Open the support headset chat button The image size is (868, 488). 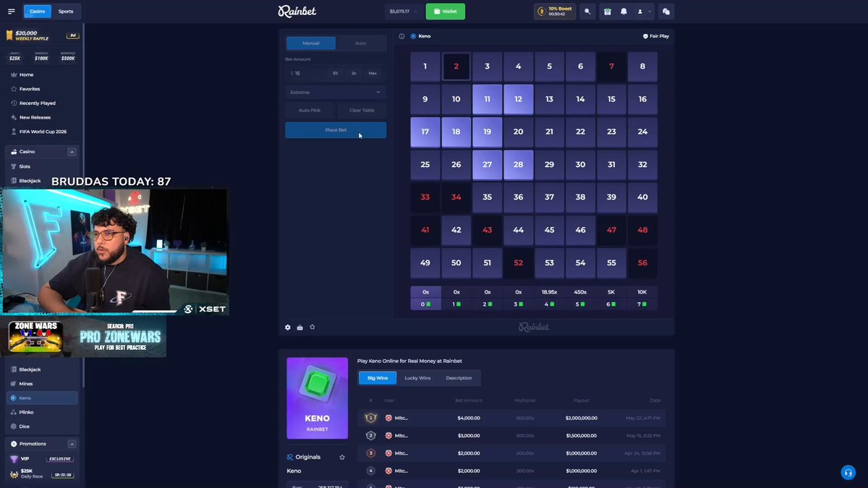click(x=848, y=472)
